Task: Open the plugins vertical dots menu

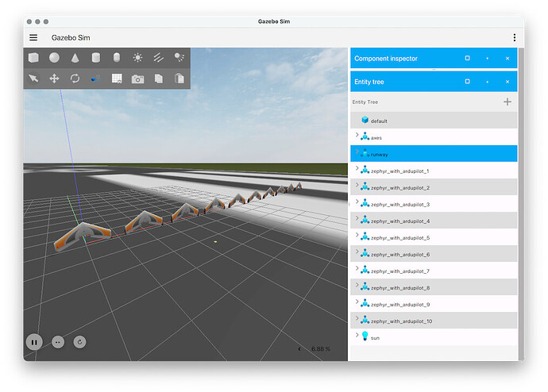Action: coord(514,37)
